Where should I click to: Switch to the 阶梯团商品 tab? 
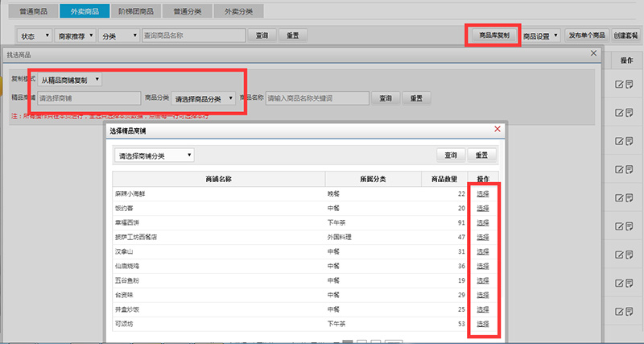coord(136,11)
